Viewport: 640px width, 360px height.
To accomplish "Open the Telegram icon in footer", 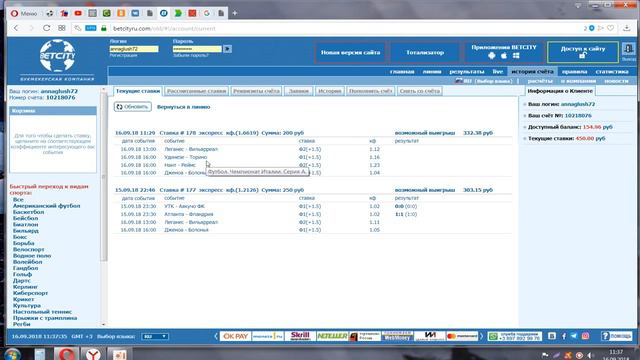I will click(574, 336).
